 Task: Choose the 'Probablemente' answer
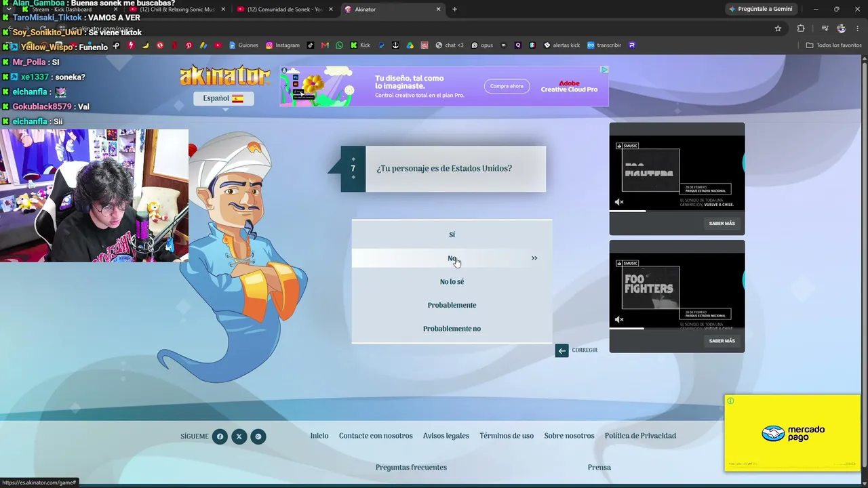452,305
